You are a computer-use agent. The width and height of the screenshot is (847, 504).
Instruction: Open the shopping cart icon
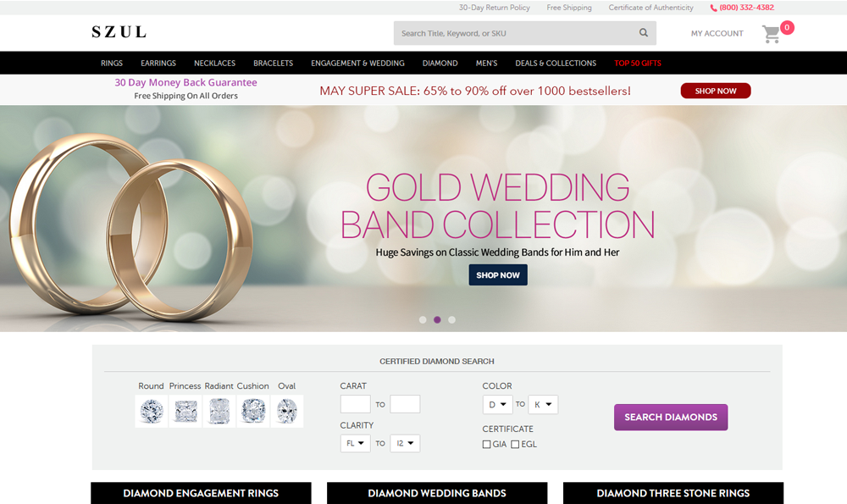[771, 34]
